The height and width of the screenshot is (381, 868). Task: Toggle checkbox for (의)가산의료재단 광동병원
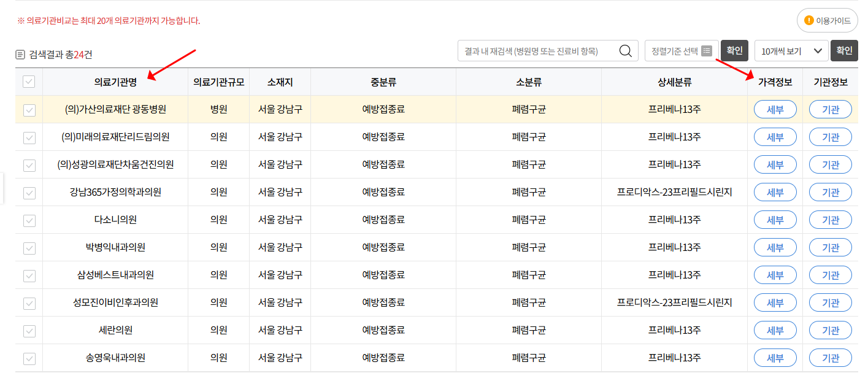[29, 110]
